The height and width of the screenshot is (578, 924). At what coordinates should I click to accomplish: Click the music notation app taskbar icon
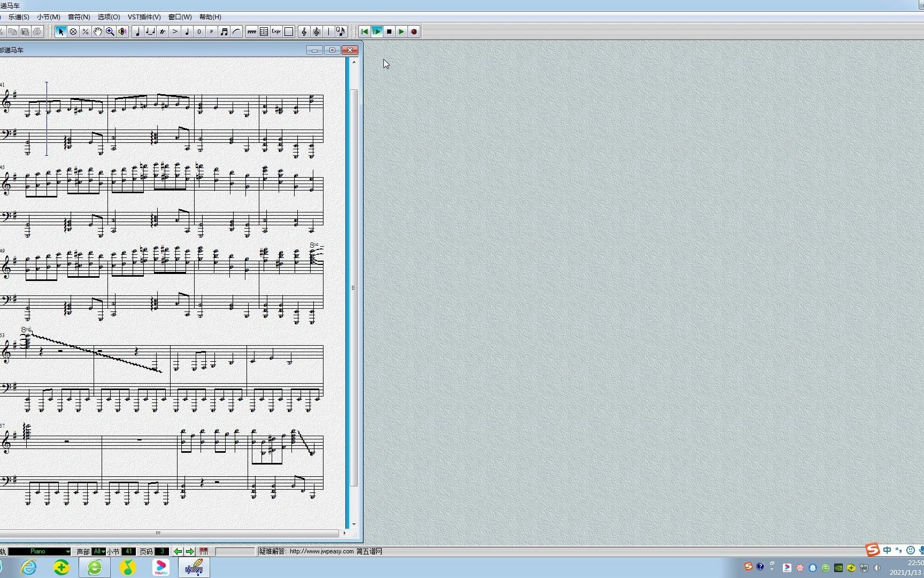point(194,567)
